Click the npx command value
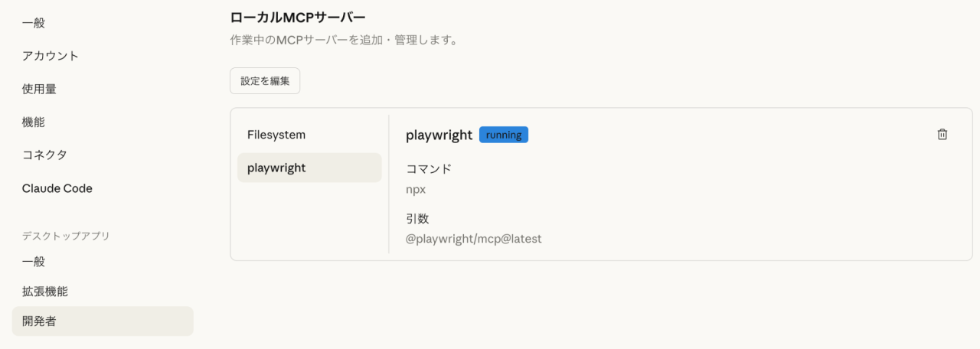 pyautogui.click(x=416, y=189)
